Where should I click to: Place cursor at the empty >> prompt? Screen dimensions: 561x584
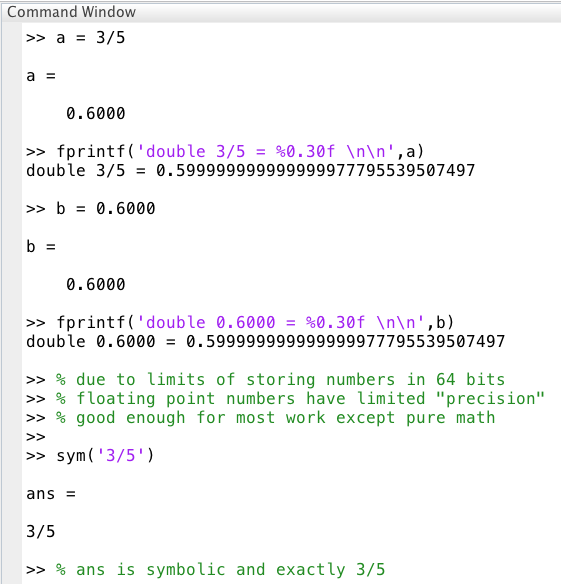36,437
